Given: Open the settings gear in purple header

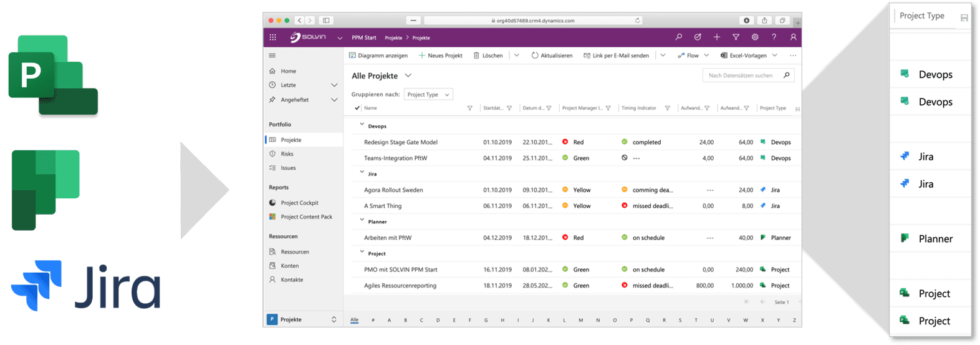Looking at the screenshot, I should (755, 37).
